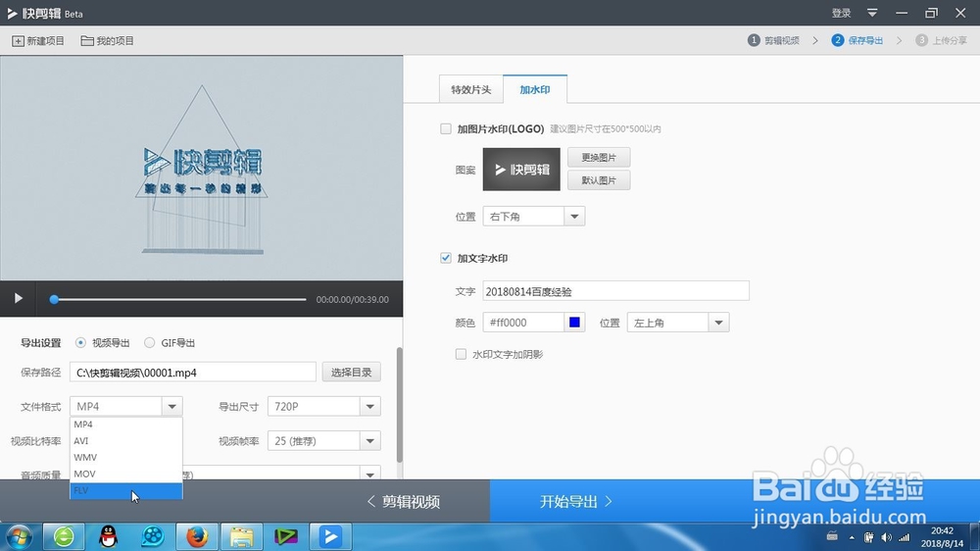Click the save path input field
The width and height of the screenshot is (980, 551).
192,373
